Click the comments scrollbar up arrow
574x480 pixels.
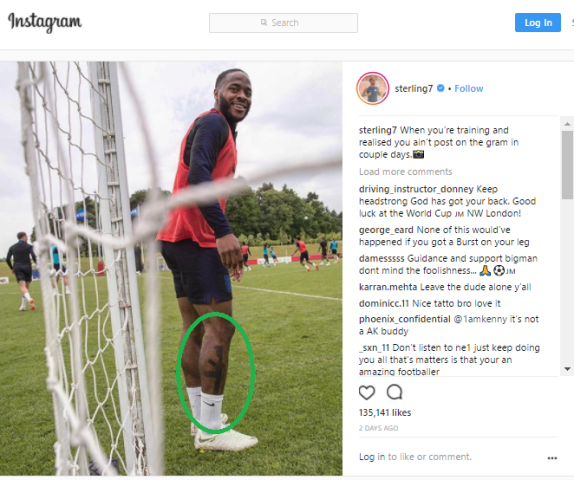[x=567, y=124]
